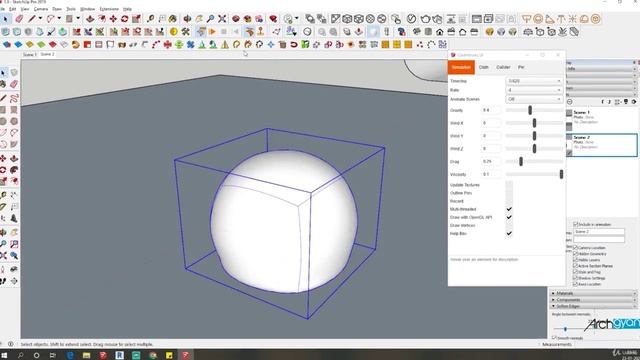
Task: Toggle Draw with OpenGL API checkbox
Action: pyautogui.click(x=509, y=217)
